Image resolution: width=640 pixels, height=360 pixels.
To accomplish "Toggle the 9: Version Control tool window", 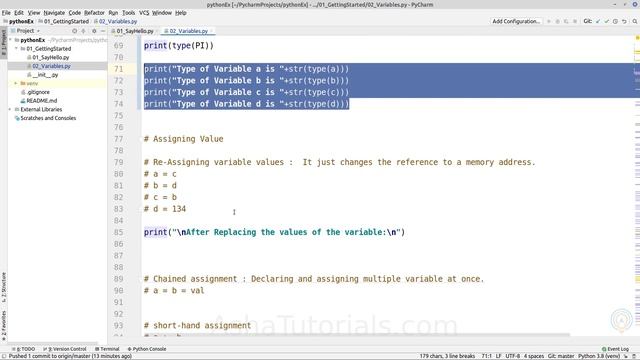I will point(65,349).
